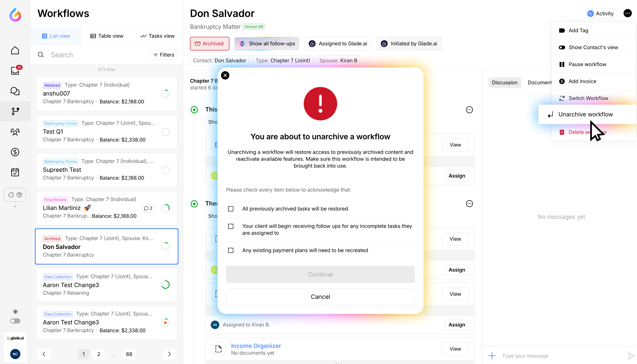Viewport: 637px width, 364px height.
Task: Open the billing dollar sidebar icon
Action: pyautogui.click(x=15, y=152)
